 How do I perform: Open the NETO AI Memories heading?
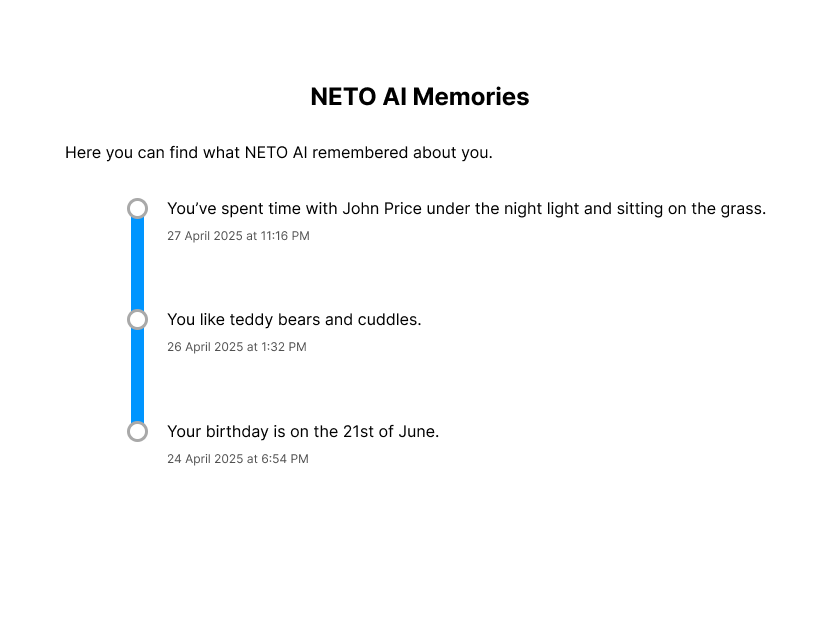click(x=420, y=97)
